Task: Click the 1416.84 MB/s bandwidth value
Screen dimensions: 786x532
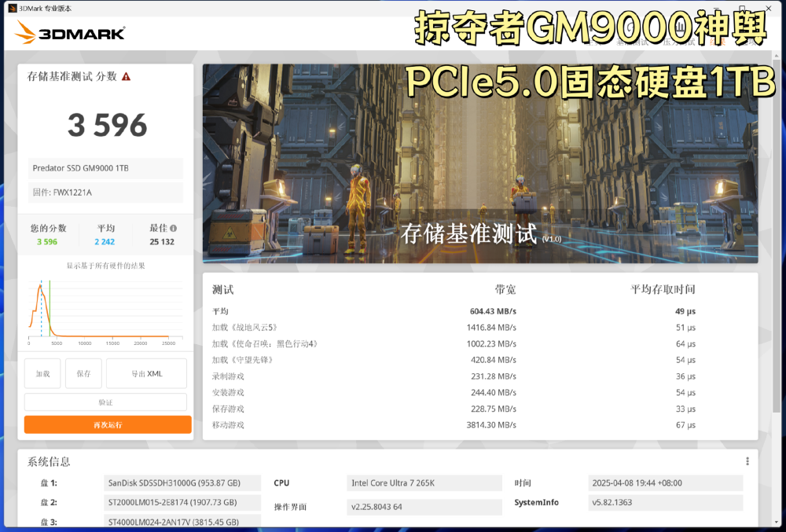Action: (x=491, y=328)
